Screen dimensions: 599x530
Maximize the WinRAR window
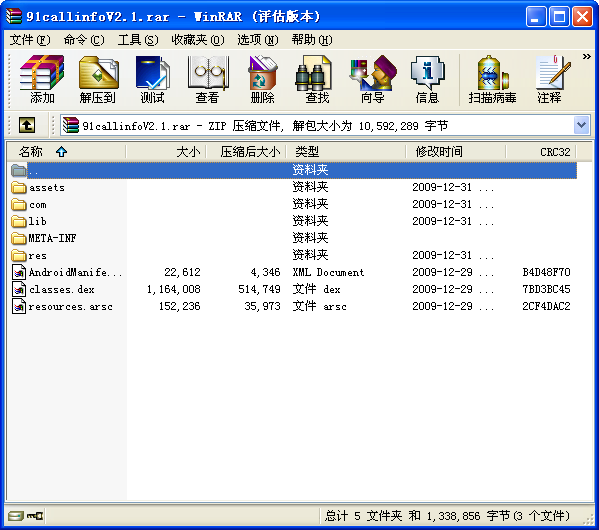pyautogui.click(x=559, y=17)
